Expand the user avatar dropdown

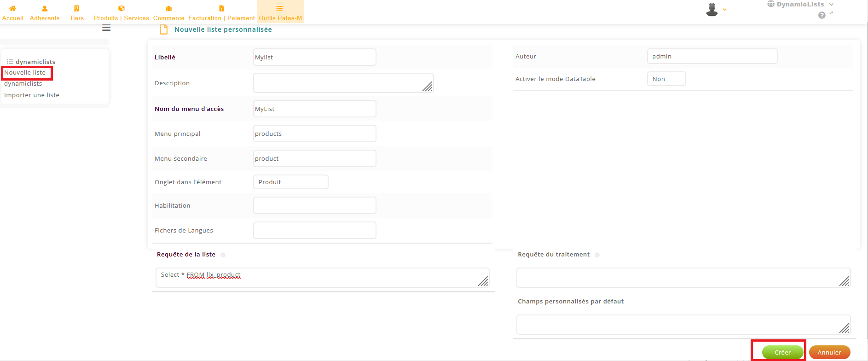pyautogui.click(x=716, y=9)
